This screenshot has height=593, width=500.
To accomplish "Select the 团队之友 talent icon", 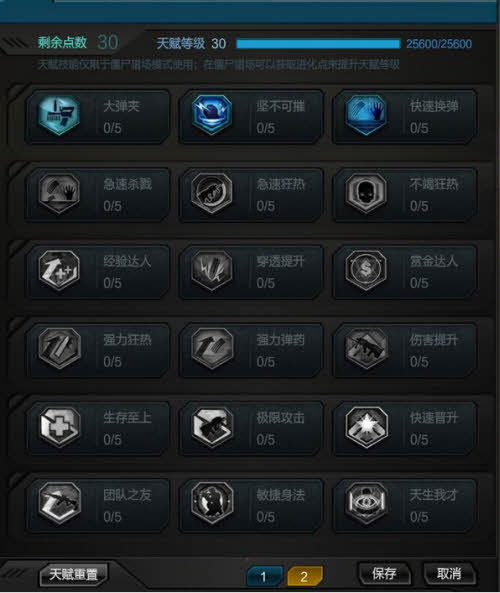I will 59,503.
